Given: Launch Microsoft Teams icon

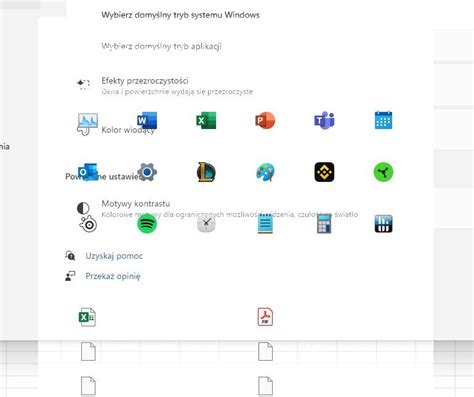Looking at the screenshot, I should pyautogui.click(x=324, y=120).
